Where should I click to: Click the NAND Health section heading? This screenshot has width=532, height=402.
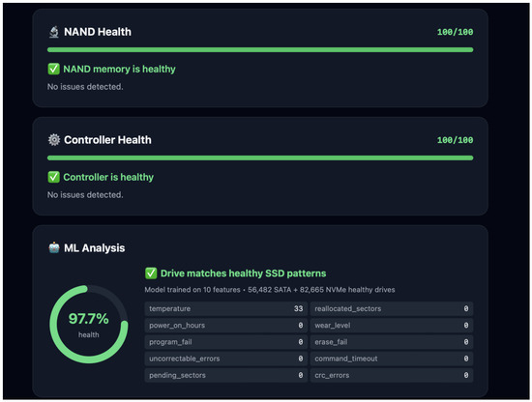click(x=98, y=32)
